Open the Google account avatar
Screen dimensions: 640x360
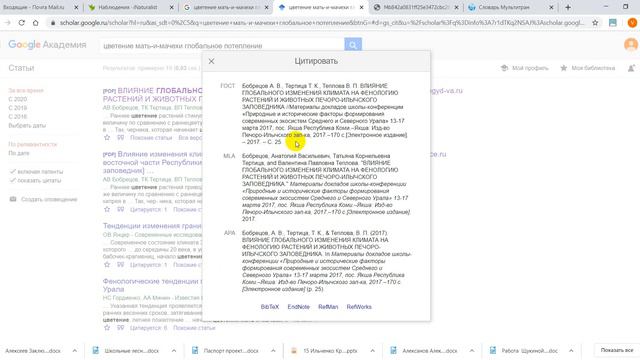tap(631, 44)
